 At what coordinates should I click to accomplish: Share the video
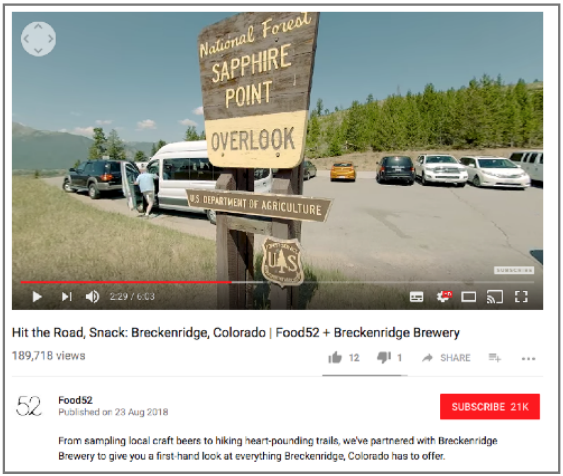446,358
